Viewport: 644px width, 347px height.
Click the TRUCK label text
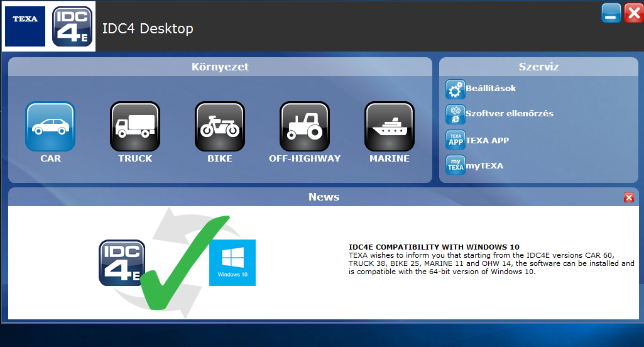click(135, 158)
